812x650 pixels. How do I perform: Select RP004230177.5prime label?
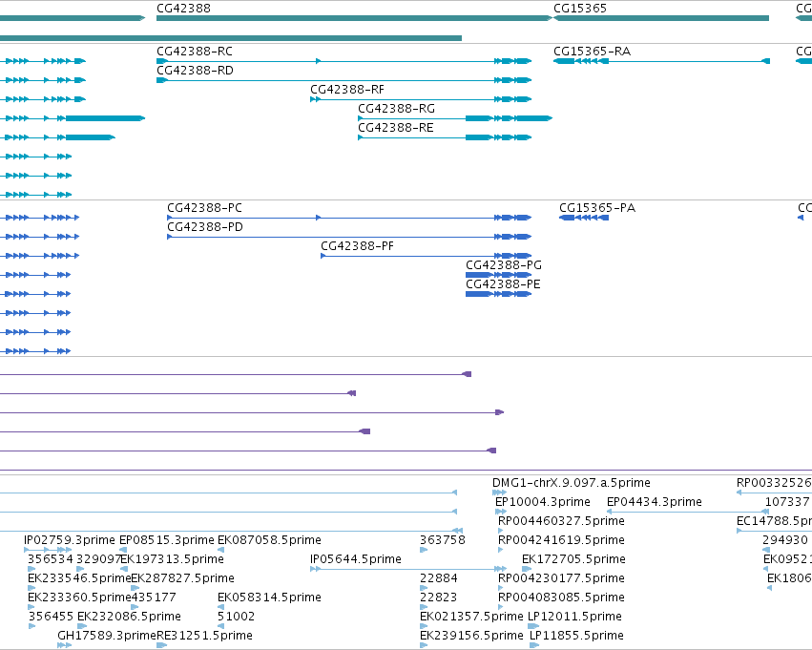tap(561, 578)
